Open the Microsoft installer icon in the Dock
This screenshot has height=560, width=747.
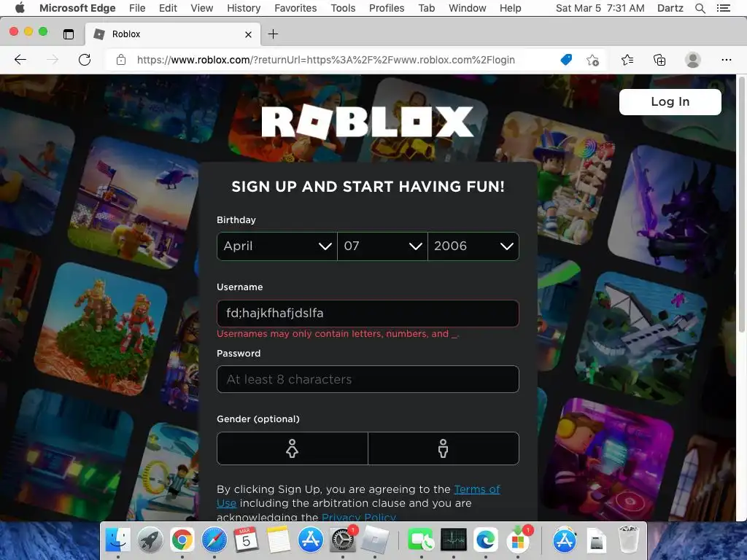point(519,540)
